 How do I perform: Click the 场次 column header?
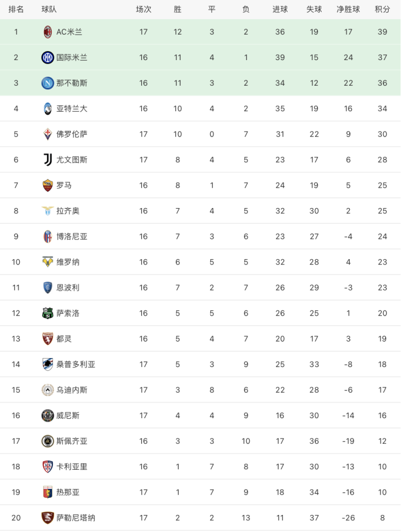pyautogui.click(x=143, y=9)
